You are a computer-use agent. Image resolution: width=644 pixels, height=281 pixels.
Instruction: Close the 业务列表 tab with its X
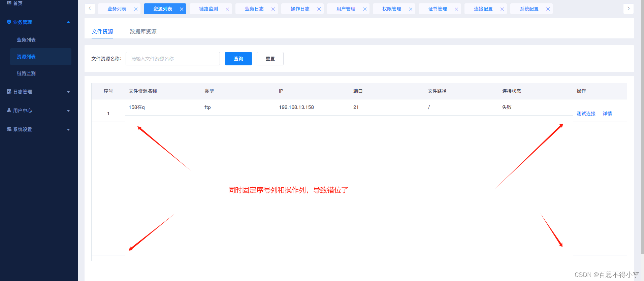[136, 9]
